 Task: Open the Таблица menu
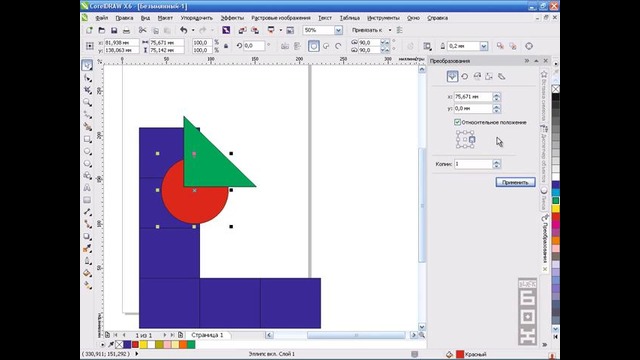pos(350,18)
